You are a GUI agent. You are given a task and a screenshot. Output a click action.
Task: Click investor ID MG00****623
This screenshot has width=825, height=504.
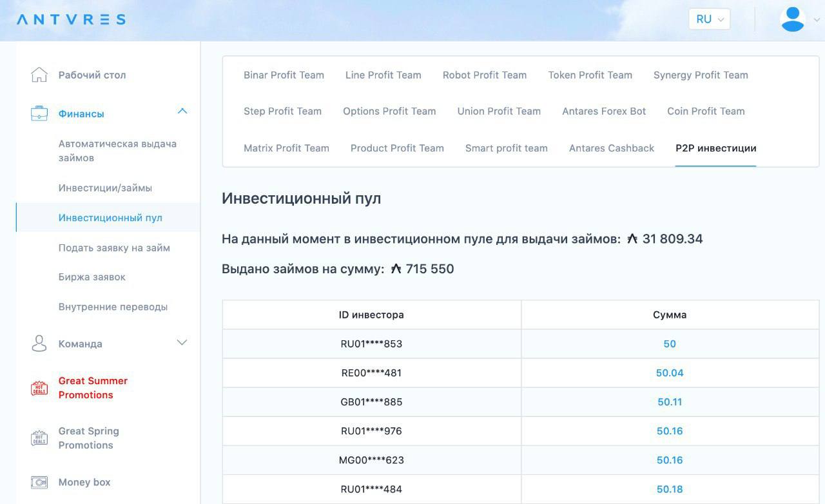pyautogui.click(x=371, y=460)
